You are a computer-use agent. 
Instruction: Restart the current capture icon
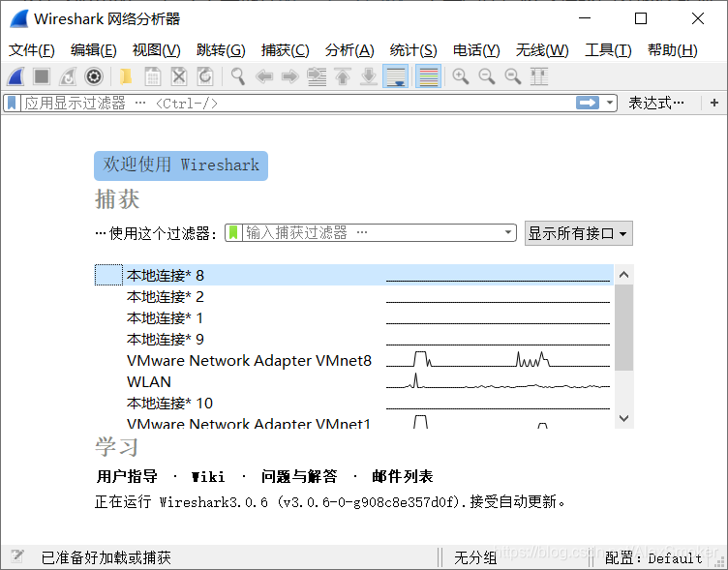(x=68, y=76)
